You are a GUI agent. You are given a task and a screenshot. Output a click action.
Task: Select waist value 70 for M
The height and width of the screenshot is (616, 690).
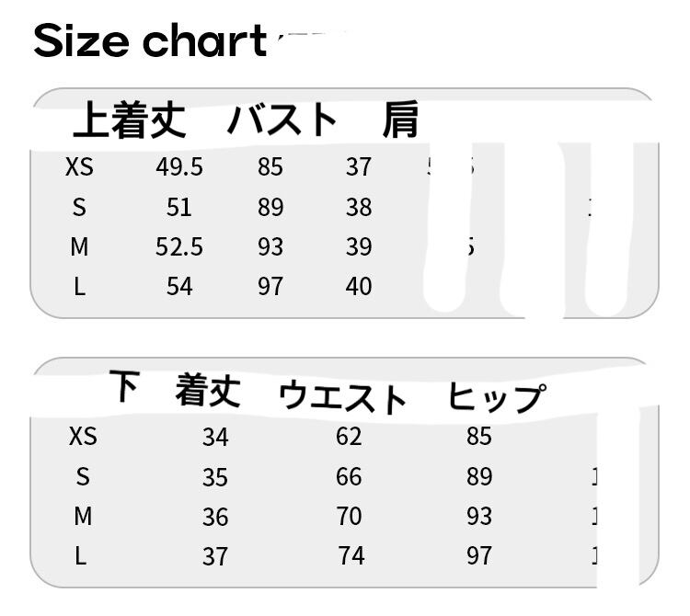[x=350, y=516]
